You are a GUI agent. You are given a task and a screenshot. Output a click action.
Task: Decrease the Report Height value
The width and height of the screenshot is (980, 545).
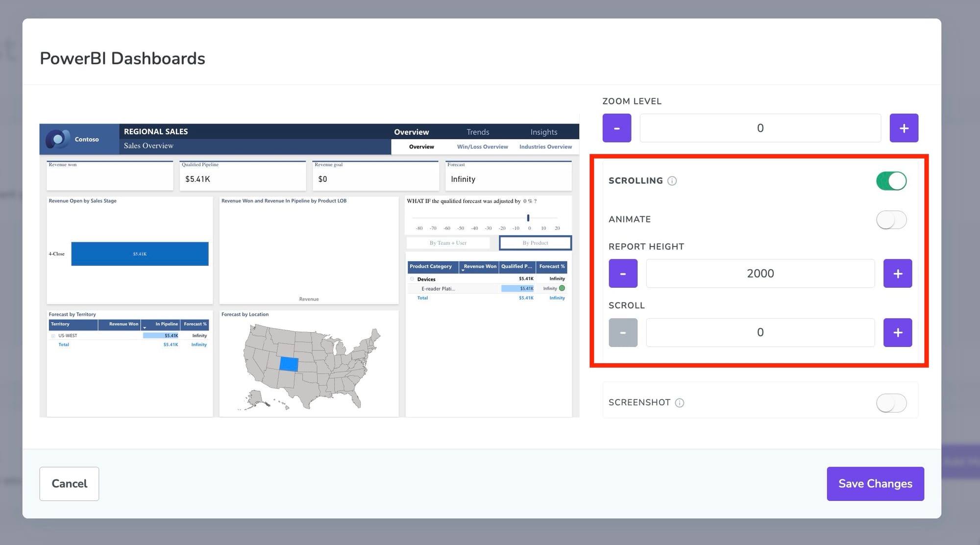623,273
